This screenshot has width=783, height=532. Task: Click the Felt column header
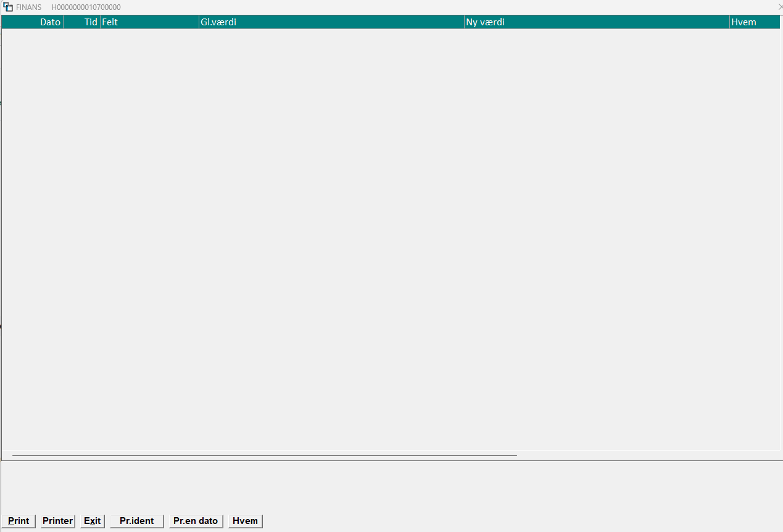pyautogui.click(x=150, y=22)
